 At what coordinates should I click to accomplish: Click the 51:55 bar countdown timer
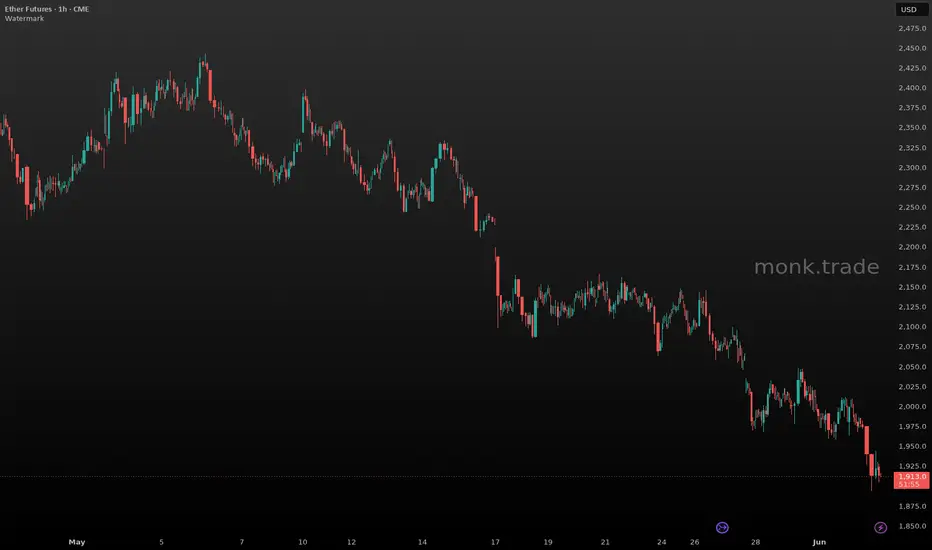pos(909,485)
